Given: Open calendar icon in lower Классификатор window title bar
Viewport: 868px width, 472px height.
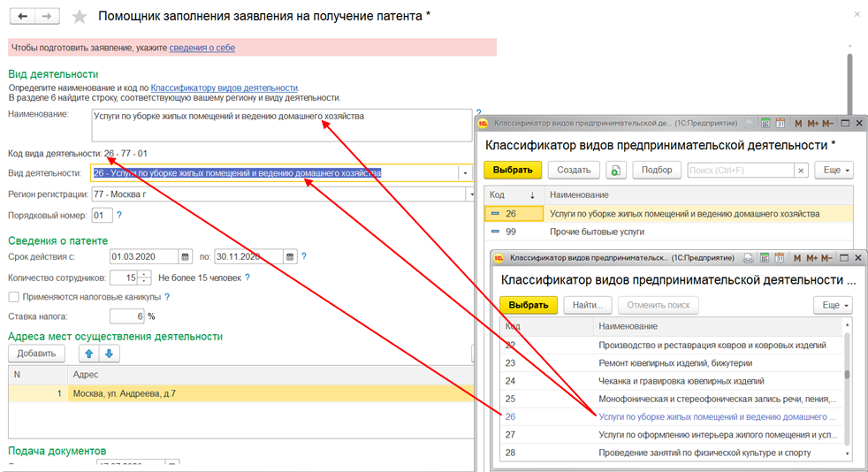Looking at the screenshot, I should pyautogui.click(x=780, y=258).
